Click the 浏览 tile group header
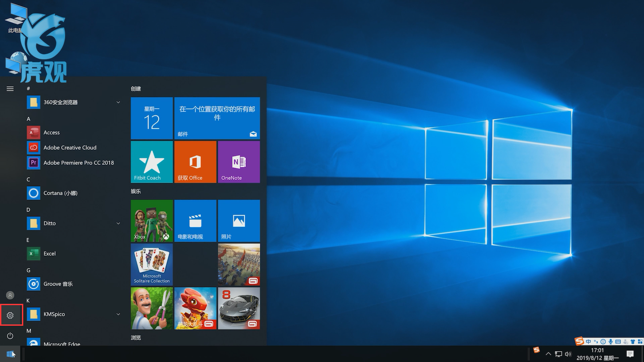This screenshot has width=644, height=362. tap(136, 337)
